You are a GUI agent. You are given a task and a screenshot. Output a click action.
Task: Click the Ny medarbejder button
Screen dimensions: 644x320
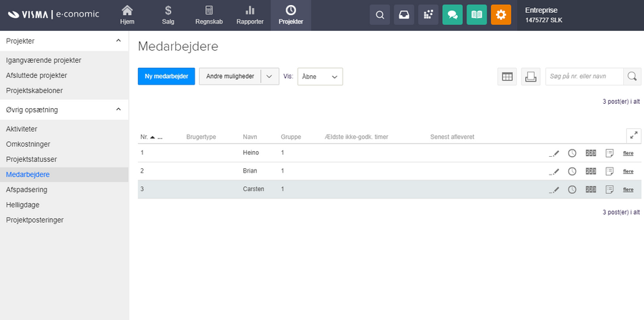pyautogui.click(x=166, y=77)
